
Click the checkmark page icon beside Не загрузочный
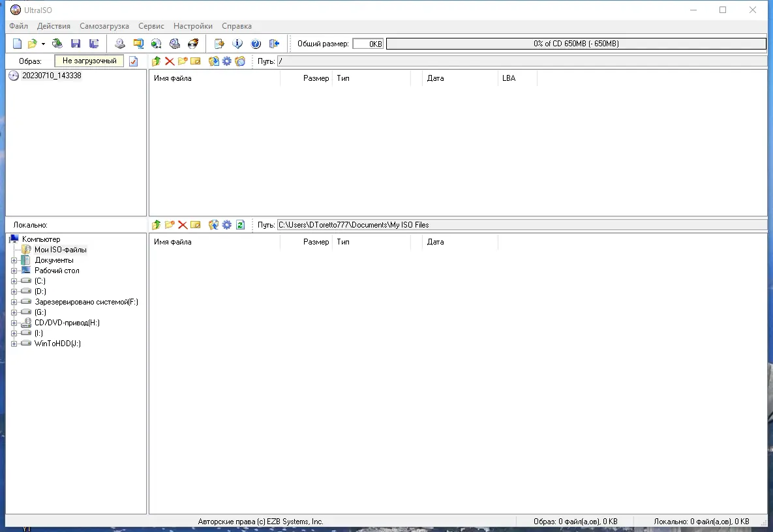click(x=134, y=61)
